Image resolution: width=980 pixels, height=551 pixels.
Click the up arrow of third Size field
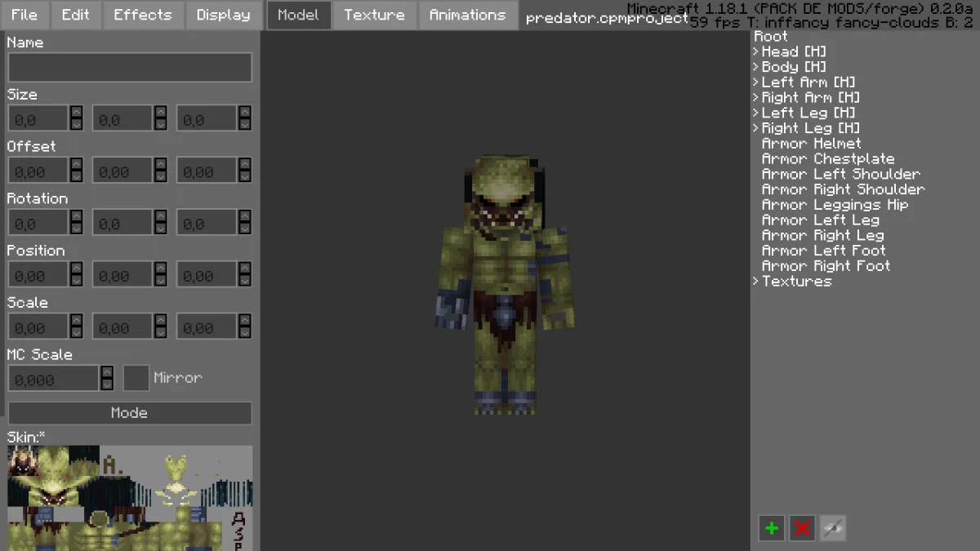pos(245,113)
